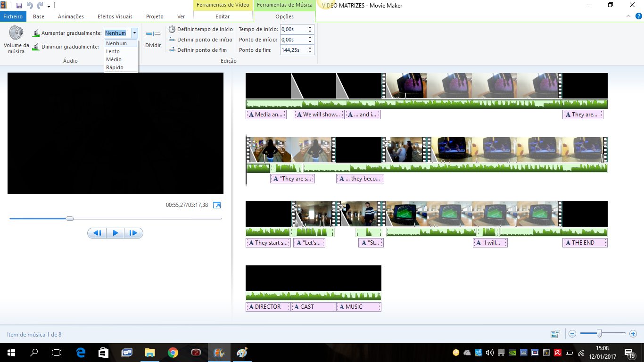The height and width of the screenshot is (362, 644).
Task: Click the full screen preview icon
Action: point(217,205)
